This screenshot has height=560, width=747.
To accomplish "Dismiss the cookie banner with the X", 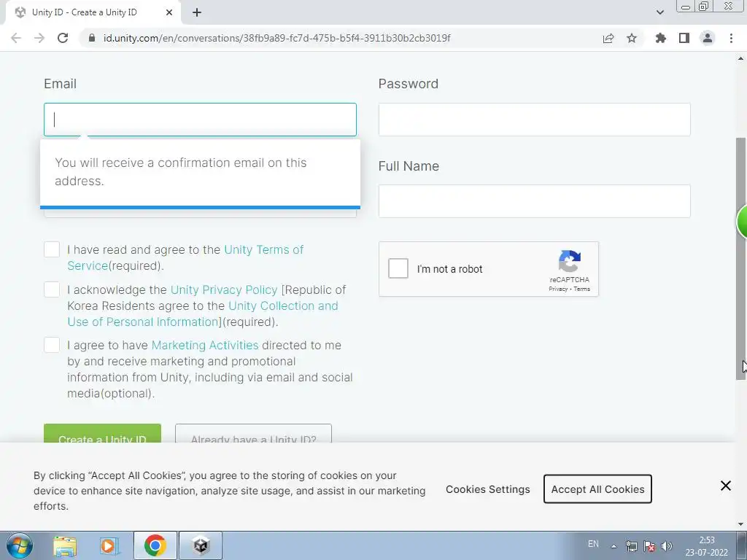I will [x=726, y=486].
